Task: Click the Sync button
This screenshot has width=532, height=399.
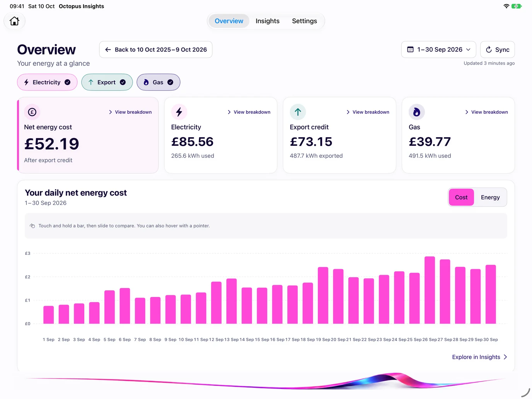Action: tap(498, 49)
